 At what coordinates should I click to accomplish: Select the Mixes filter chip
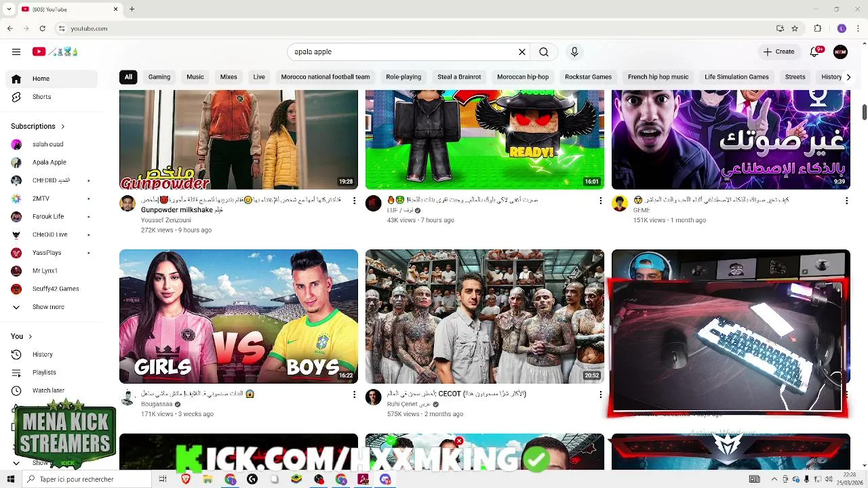click(x=229, y=77)
